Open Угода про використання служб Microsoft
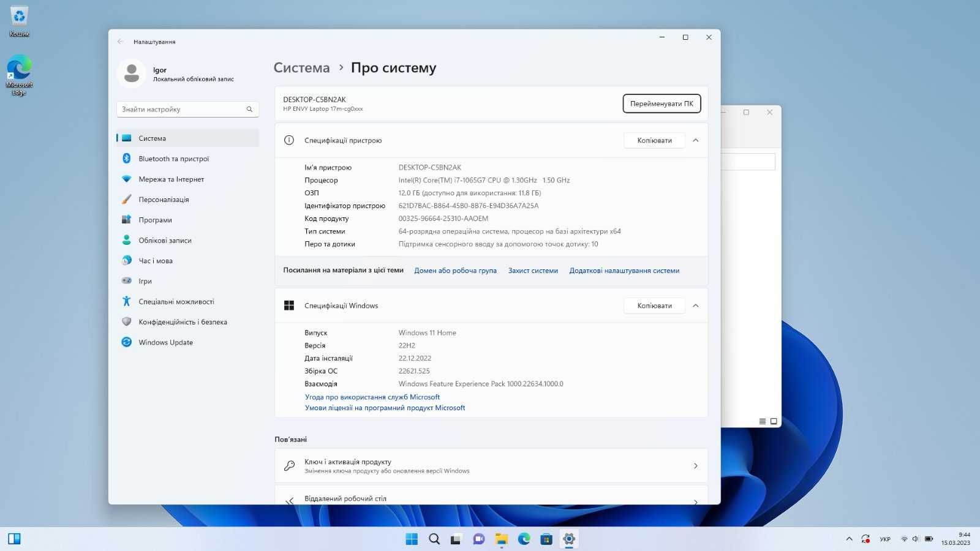Screen dimensions: 980x551 [372, 397]
